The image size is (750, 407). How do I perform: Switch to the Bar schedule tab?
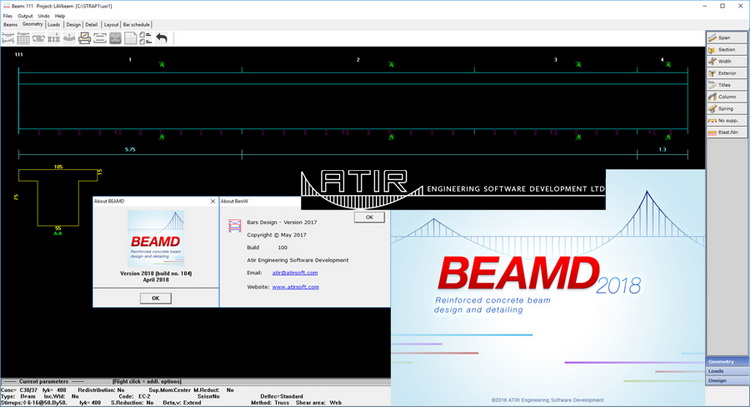coord(136,24)
